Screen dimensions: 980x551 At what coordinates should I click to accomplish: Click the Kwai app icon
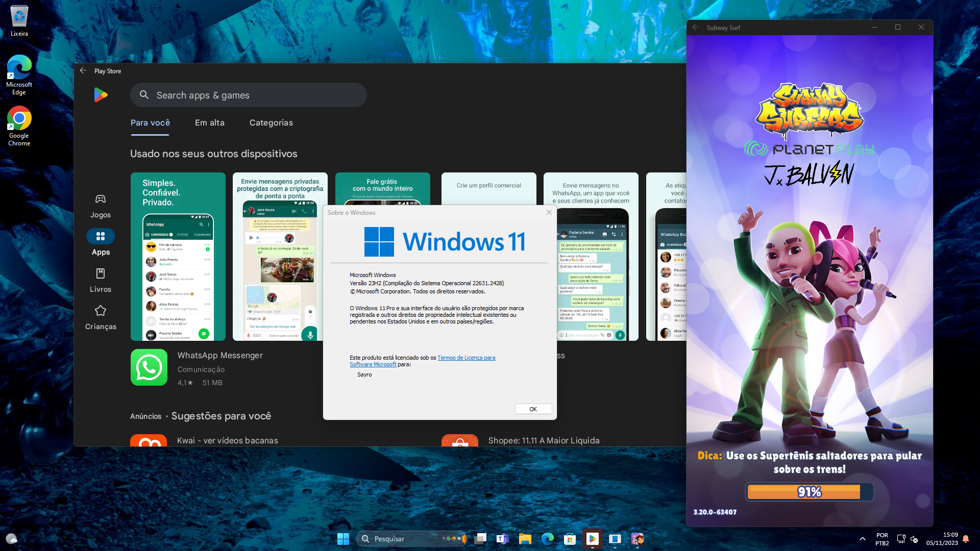coord(149,440)
